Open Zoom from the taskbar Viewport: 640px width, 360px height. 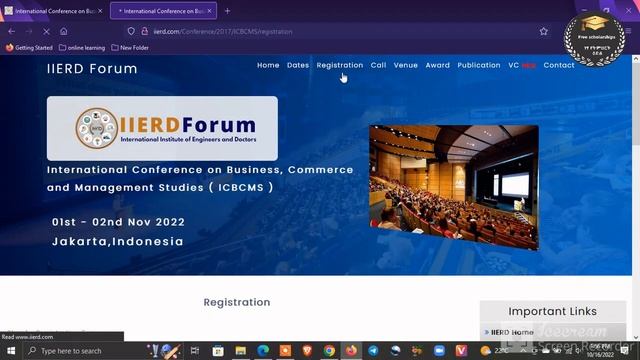[x=439, y=351]
